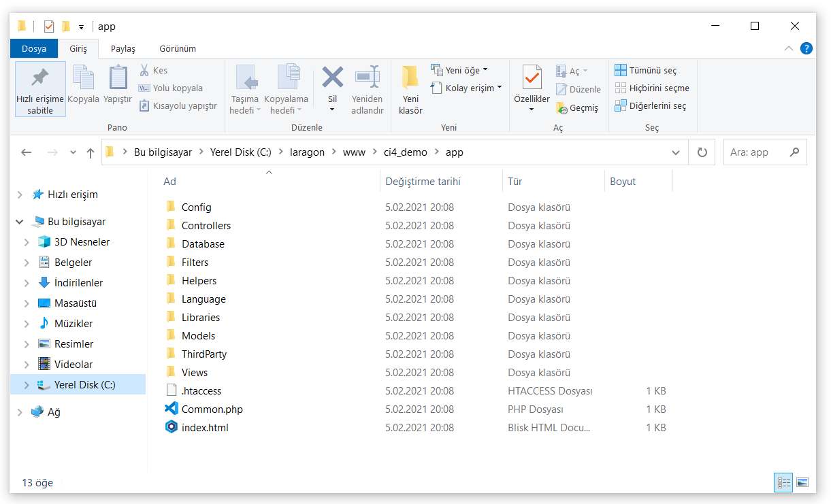Screen dimensions: 831x504
Task: Refresh the current folder view
Action: [702, 152]
